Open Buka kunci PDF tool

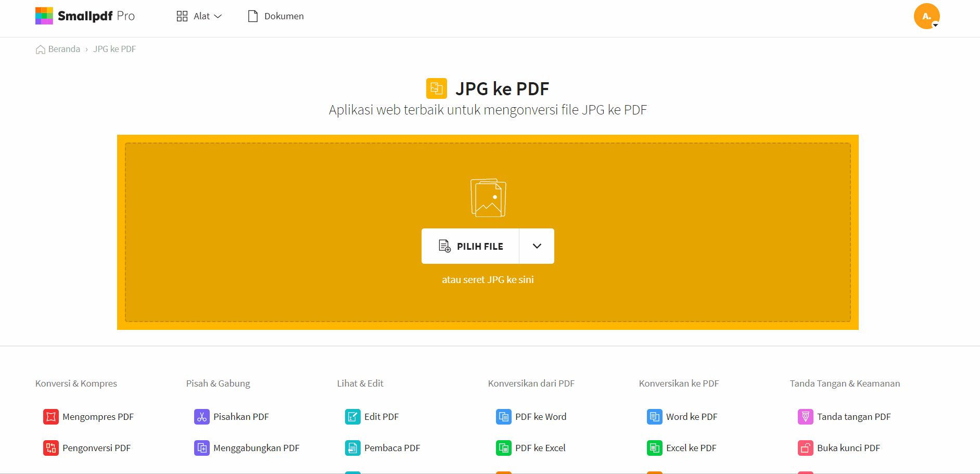[x=848, y=448]
